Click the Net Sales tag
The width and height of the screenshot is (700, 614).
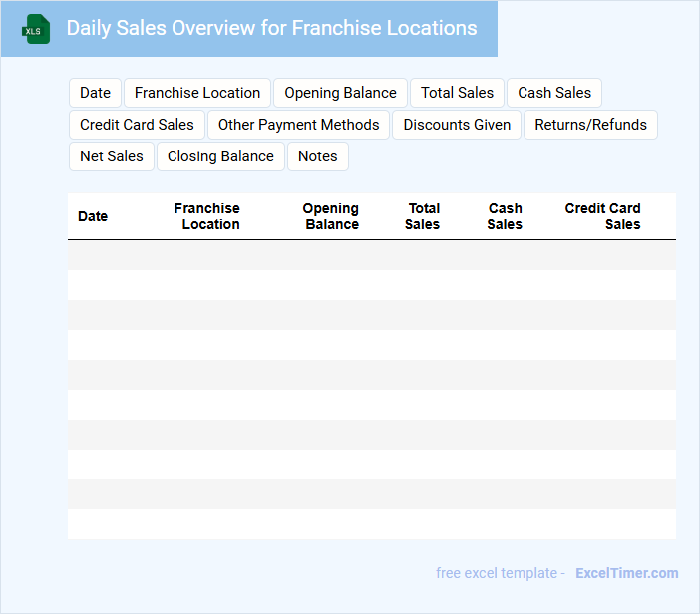pos(111,156)
